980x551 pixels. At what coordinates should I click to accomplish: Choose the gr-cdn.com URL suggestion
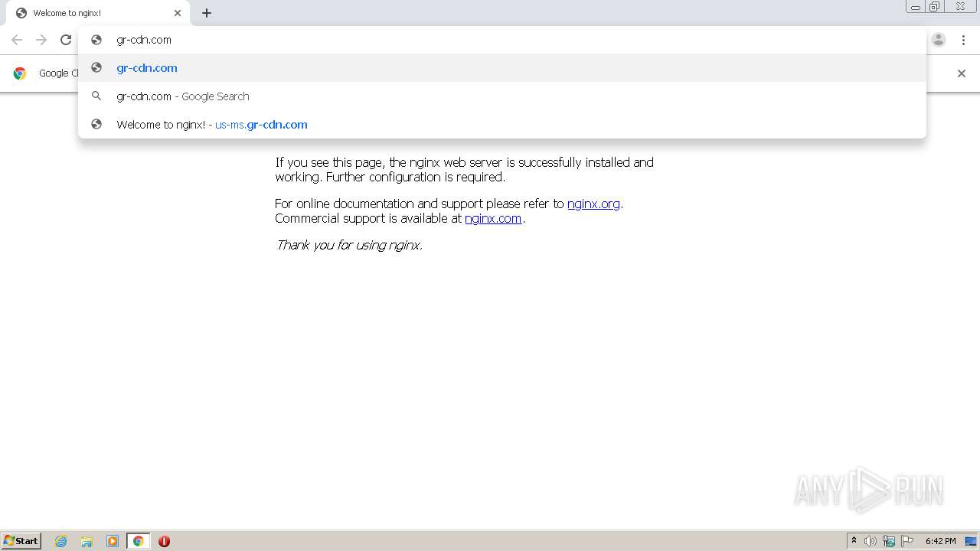501,67
